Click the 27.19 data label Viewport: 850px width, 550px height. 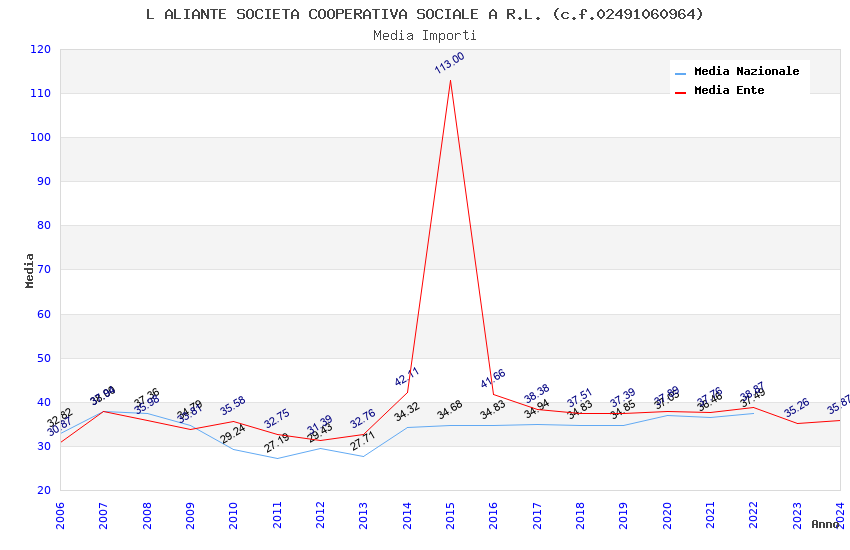pos(276,443)
